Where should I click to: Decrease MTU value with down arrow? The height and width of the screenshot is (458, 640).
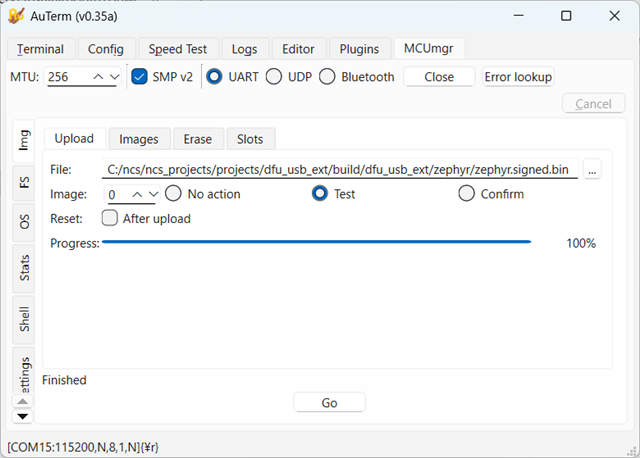click(115, 77)
